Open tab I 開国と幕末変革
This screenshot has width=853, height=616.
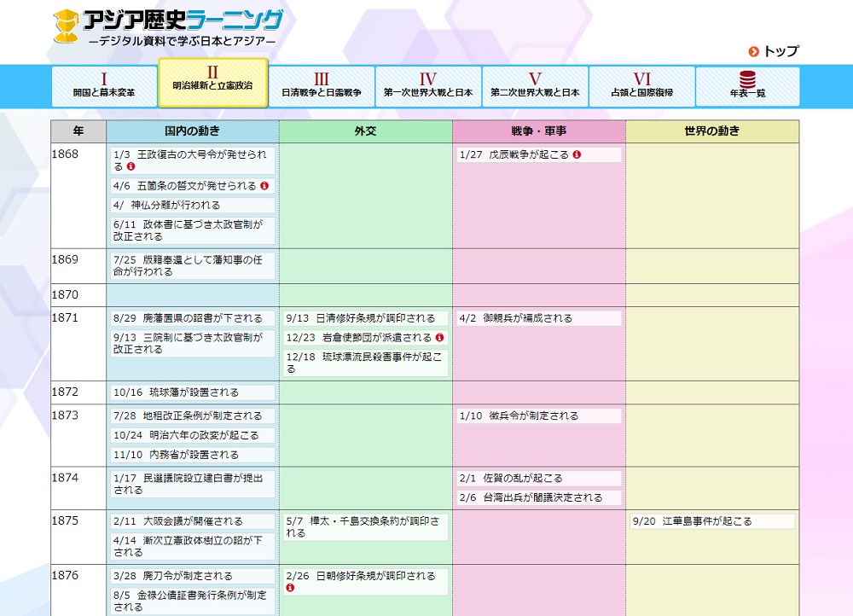click(x=104, y=86)
